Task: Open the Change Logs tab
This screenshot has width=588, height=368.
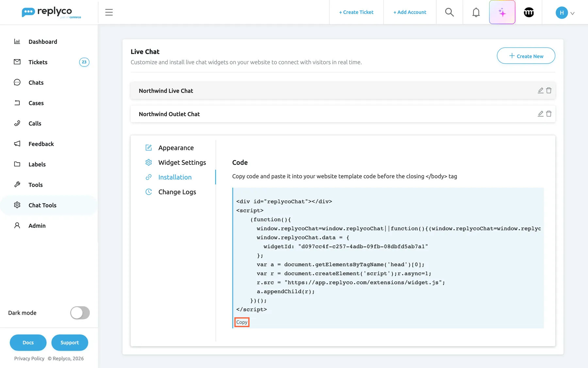Action: click(171, 192)
